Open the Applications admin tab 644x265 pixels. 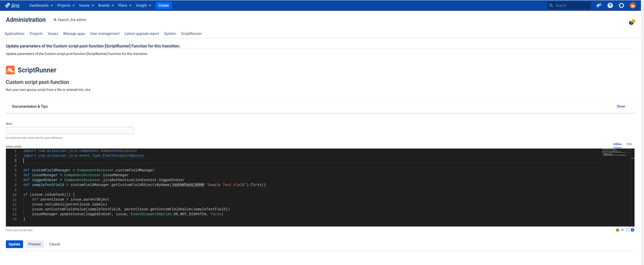(x=14, y=34)
